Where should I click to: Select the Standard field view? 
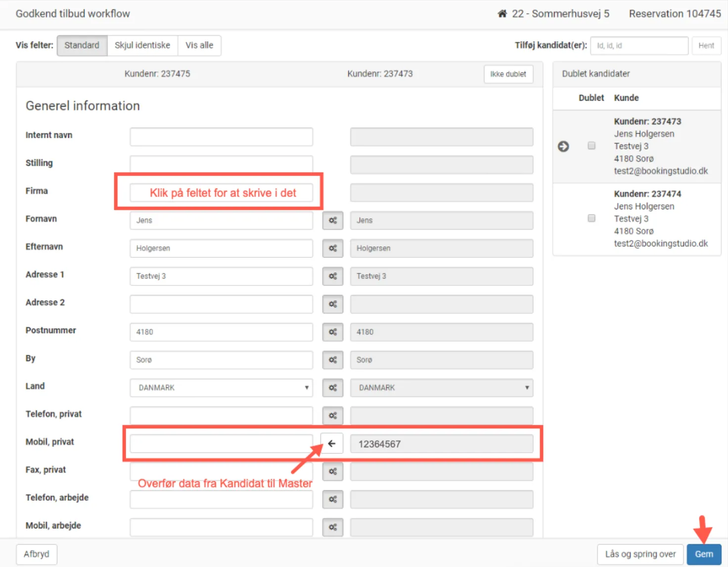(x=82, y=46)
